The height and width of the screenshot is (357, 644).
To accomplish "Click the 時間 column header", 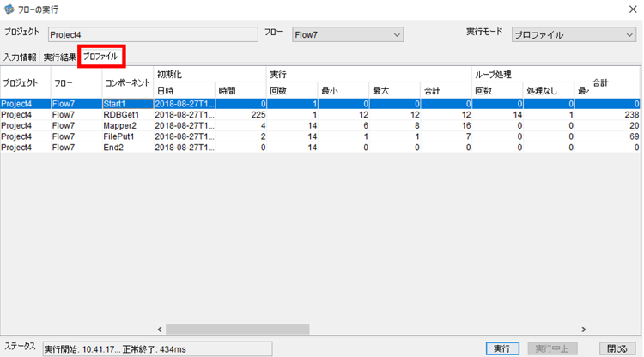I will 240,91.
